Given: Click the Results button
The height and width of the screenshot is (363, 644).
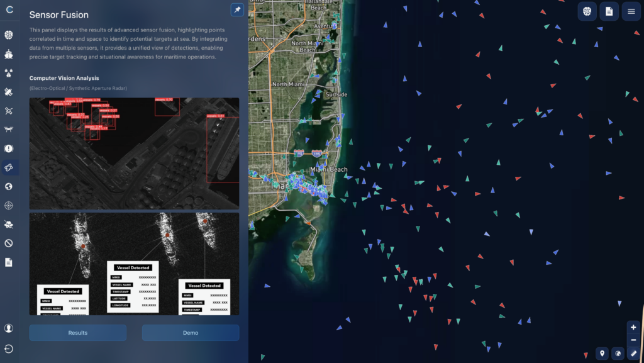Looking at the screenshot, I should (78, 333).
